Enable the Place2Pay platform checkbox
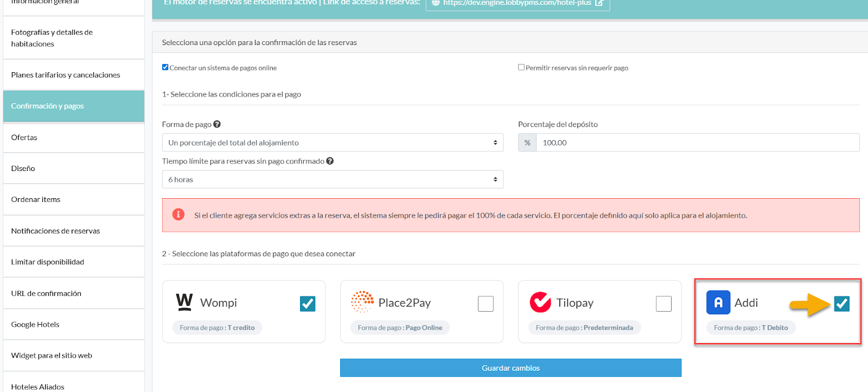Image resolution: width=868 pixels, height=392 pixels. 486,304
